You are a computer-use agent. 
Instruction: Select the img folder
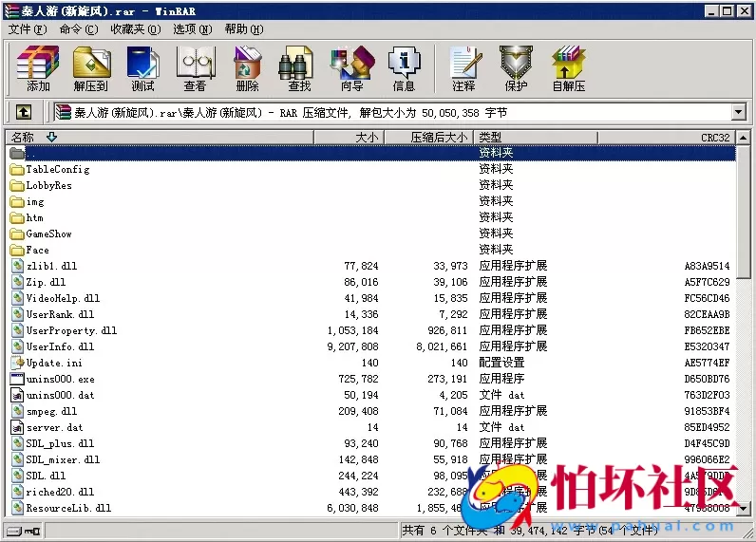point(28,201)
